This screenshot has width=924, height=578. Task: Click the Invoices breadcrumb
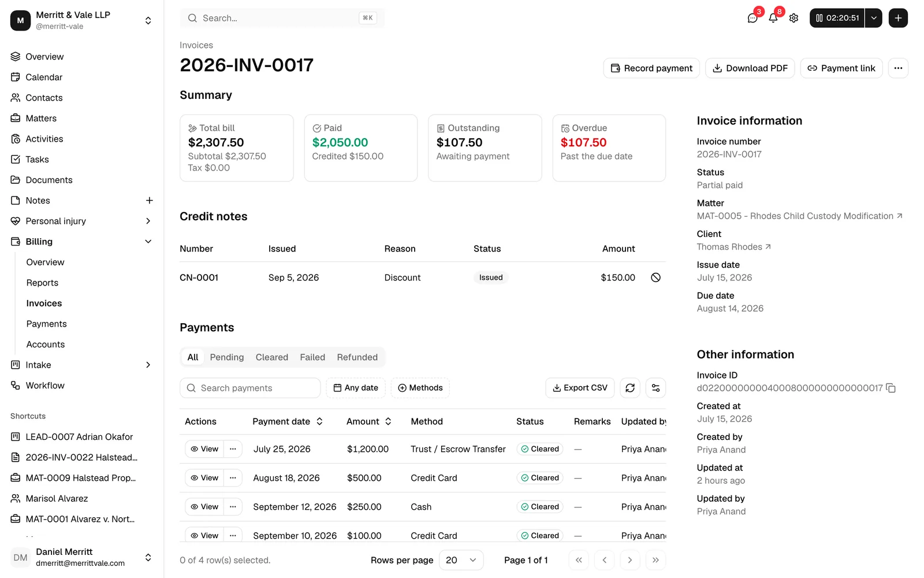pyautogui.click(x=196, y=45)
